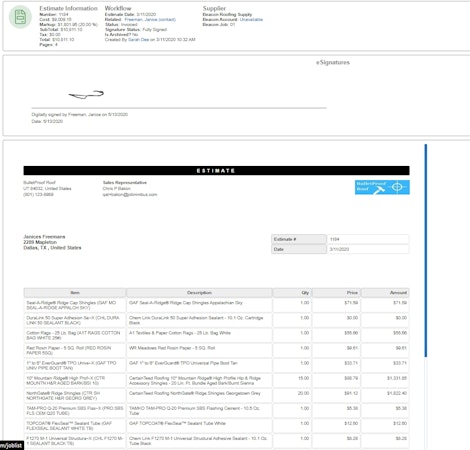
Task: Click the sales representative email address
Action: (x=130, y=195)
